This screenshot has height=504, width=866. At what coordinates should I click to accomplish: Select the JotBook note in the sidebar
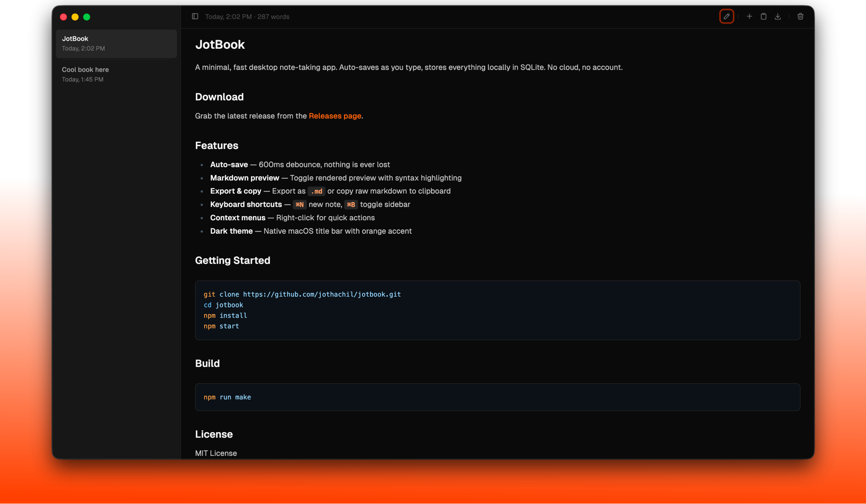point(116,43)
